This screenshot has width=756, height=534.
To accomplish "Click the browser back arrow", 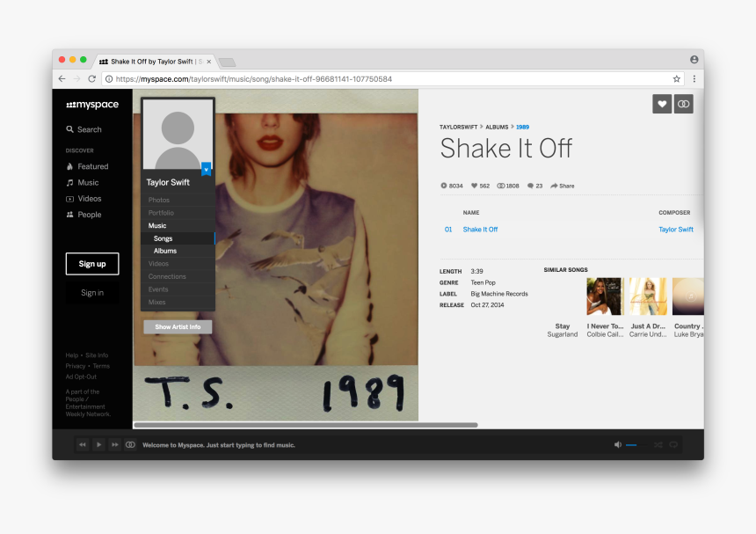I will click(x=62, y=78).
